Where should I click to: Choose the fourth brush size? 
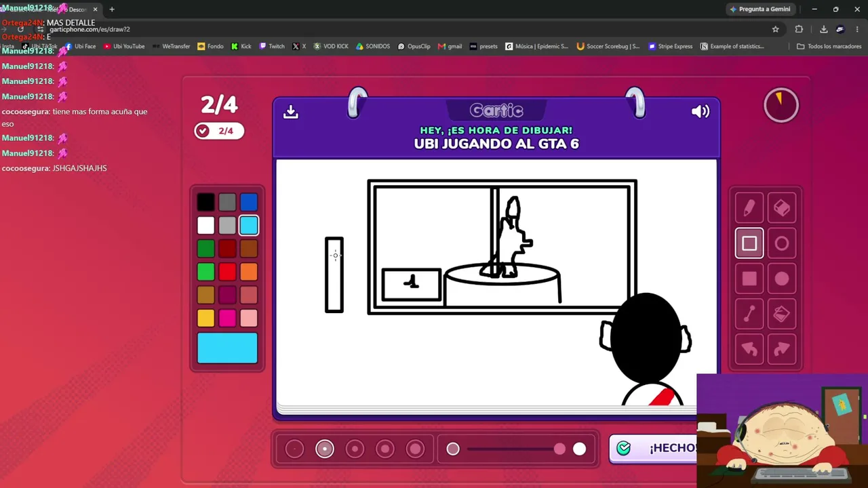(385, 449)
